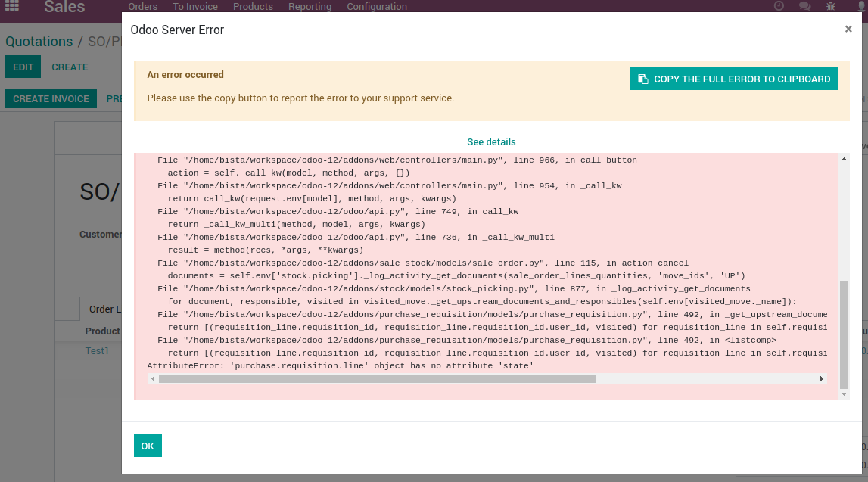Click the main.py line 966 traceback entry
Image resolution: width=868 pixels, height=482 pixels.
[397, 160]
